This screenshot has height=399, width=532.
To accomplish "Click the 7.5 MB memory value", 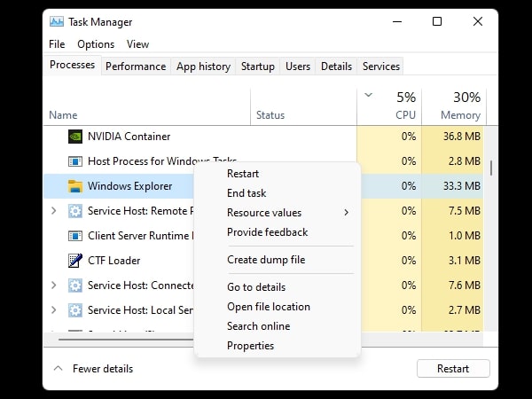I will 465,211.
